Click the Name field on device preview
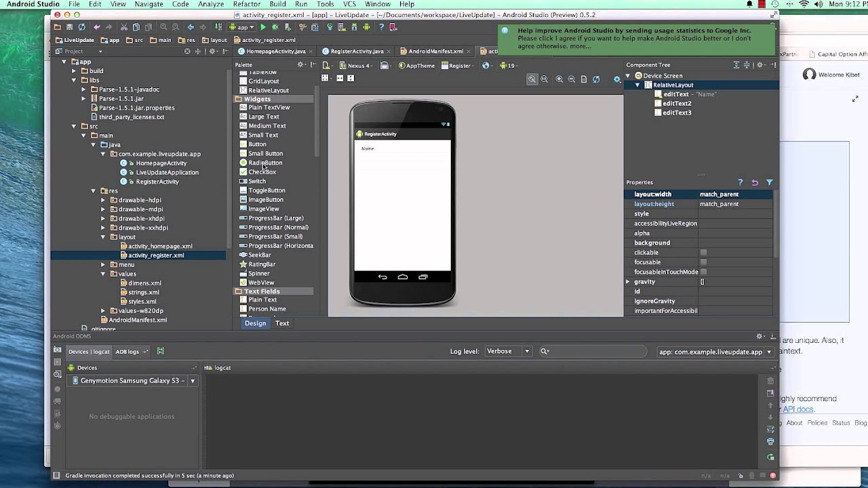This screenshot has width=868, height=488. coord(402,148)
